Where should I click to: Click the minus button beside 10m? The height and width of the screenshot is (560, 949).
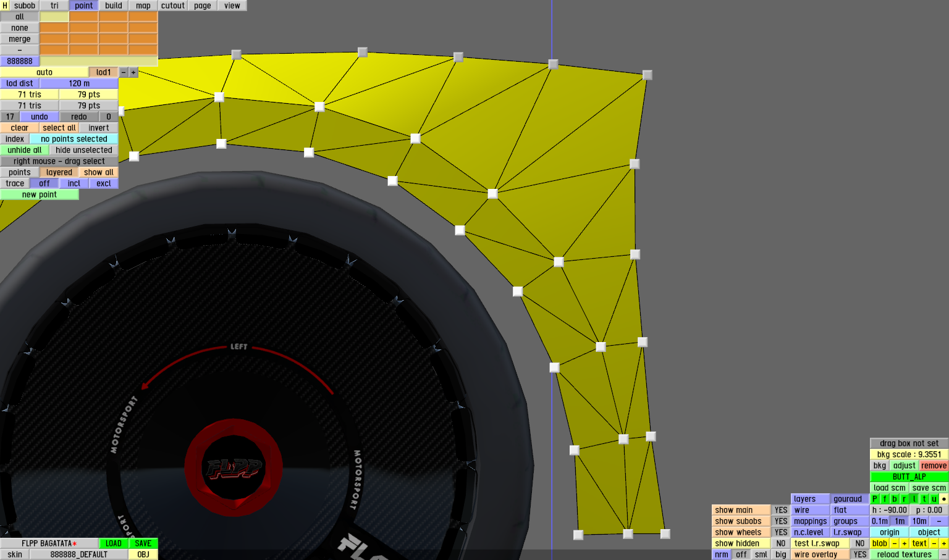point(939,521)
